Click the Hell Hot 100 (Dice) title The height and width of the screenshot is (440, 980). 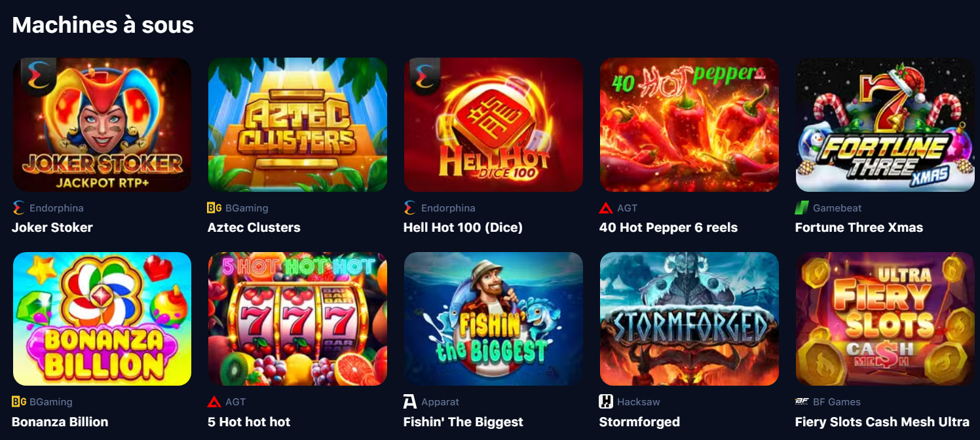click(x=463, y=228)
